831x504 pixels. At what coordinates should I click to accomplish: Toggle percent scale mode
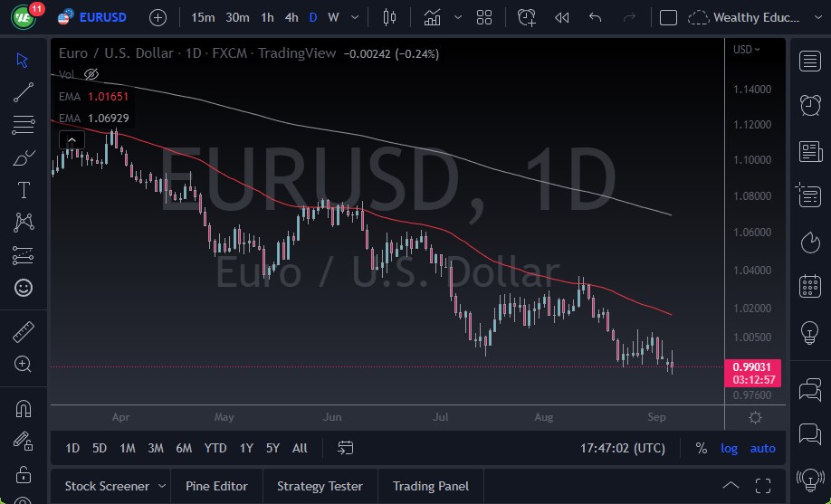click(702, 449)
